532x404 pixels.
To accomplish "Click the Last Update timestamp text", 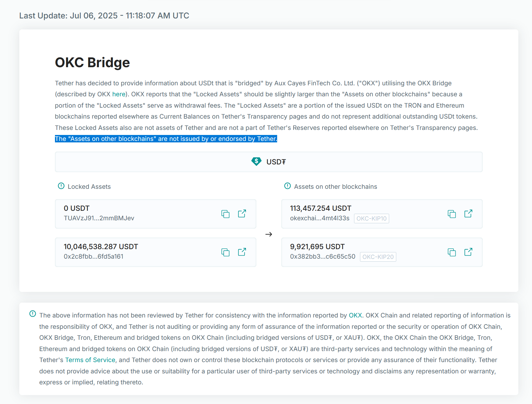I will point(104,16).
